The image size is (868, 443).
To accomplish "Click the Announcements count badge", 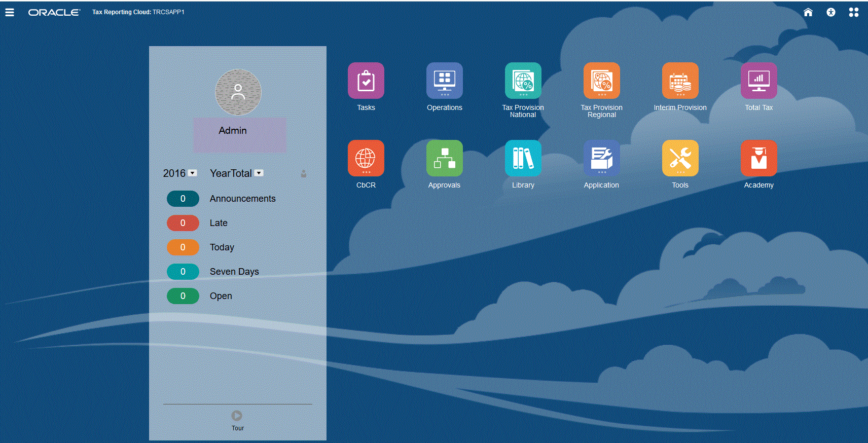I will tap(183, 199).
